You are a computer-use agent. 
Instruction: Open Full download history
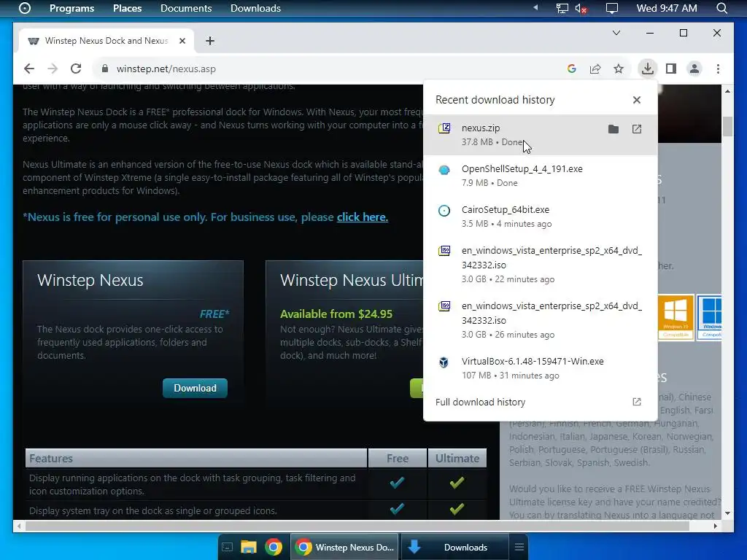click(541, 402)
